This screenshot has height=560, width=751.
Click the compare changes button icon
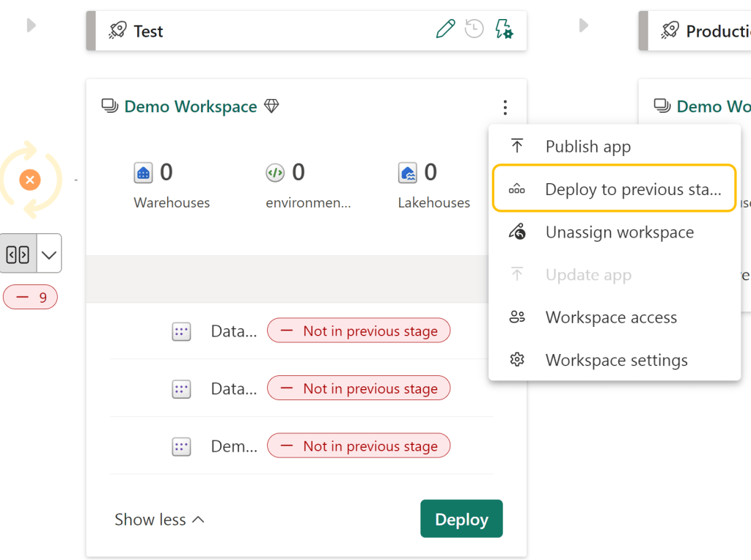click(x=18, y=254)
